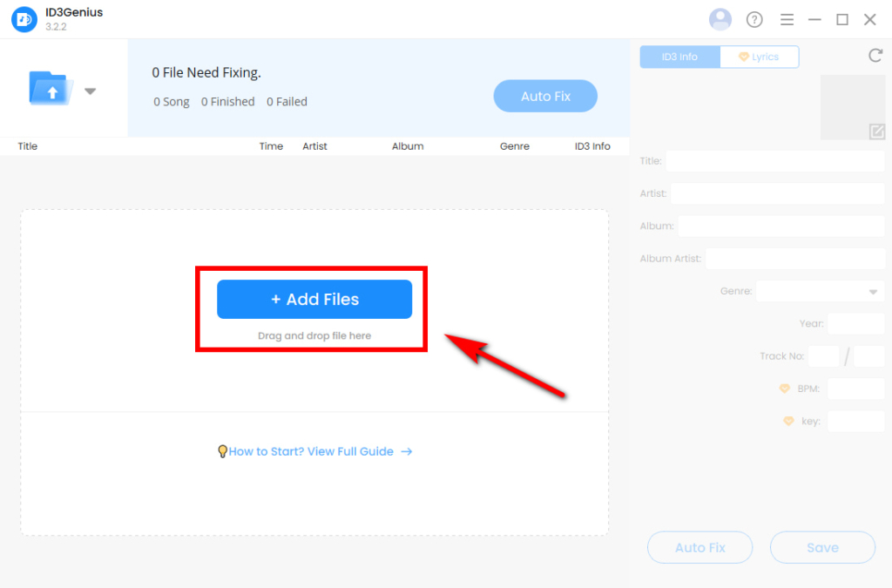Select the ID3 Info tab
Viewport: 892px width, 588px height.
(679, 56)
